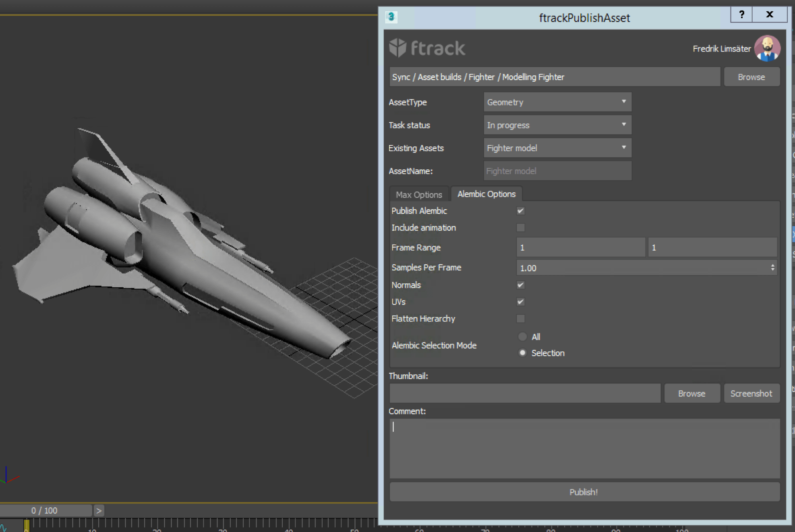Enable the Include animation checkbox
Screen dimensions: 795x532
521,228
